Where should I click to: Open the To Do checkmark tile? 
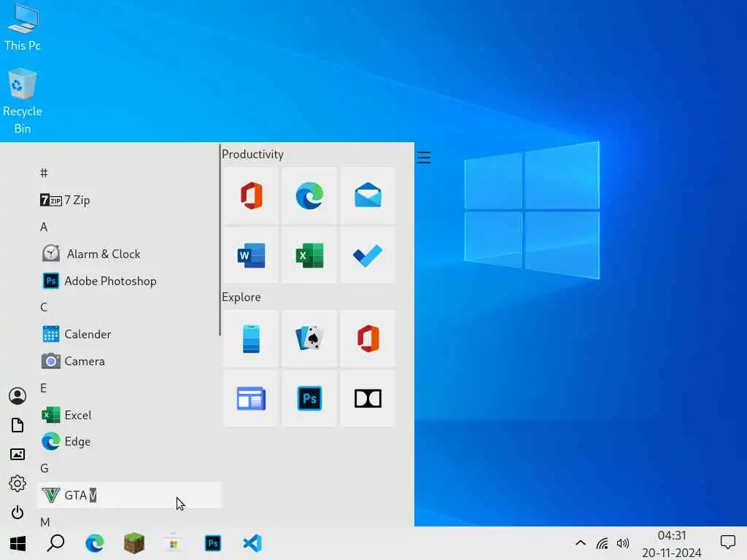368,255
